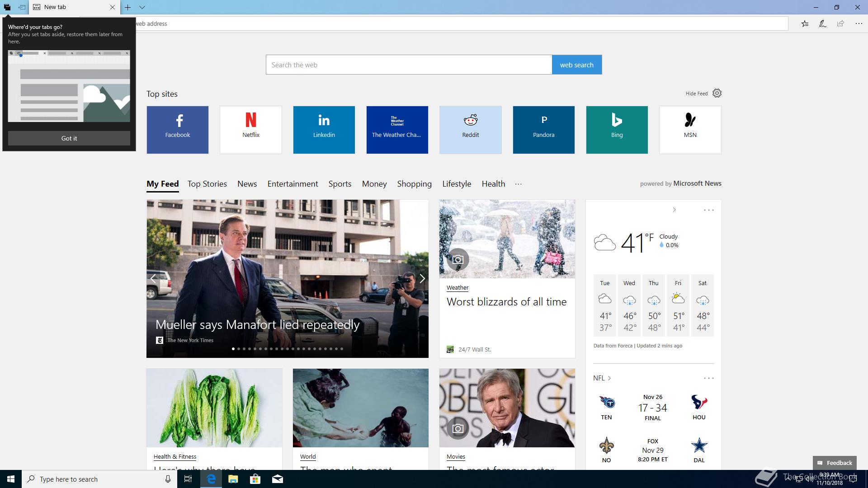Open TEN vs HOU final score
The width and height of the screenshot is (868, 488).
point(652,408)
